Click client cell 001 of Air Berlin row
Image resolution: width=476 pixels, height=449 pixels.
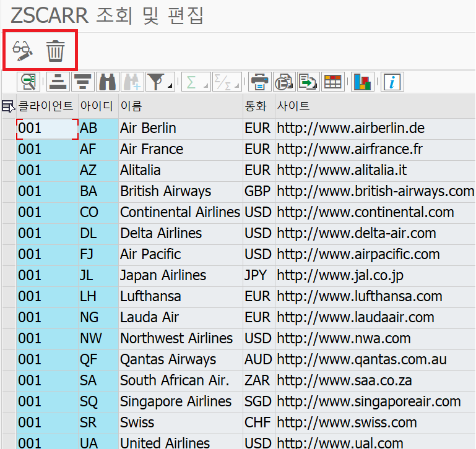[47, 129]
